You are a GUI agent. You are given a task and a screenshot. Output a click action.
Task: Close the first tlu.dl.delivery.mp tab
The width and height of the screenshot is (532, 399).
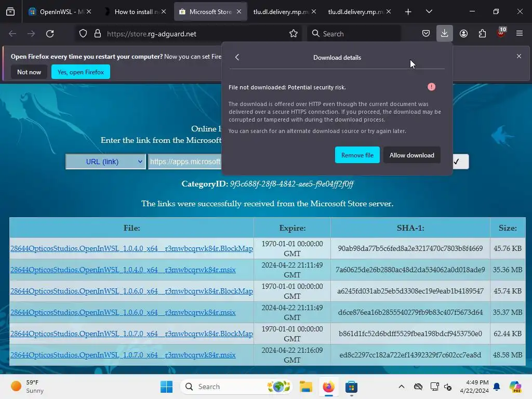(313, 12)
